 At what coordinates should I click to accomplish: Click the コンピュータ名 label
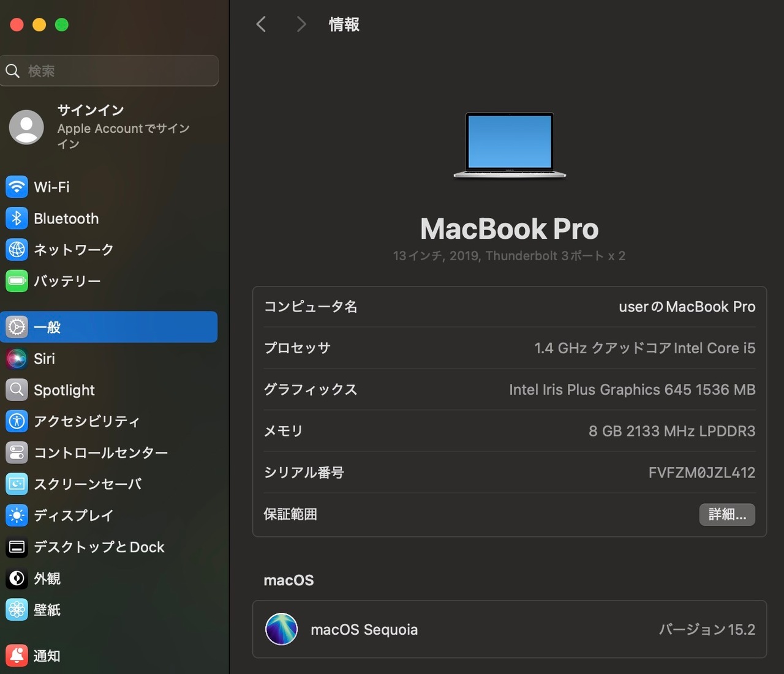pyautogui.click(x=311, y=307)
